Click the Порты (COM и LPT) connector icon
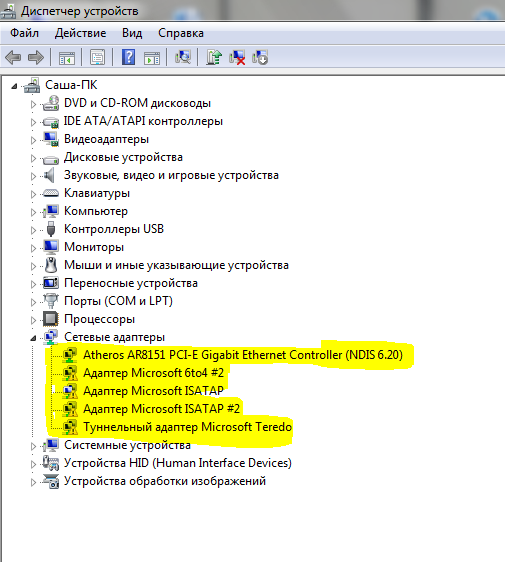This screenshot has height=562, width=505. [x=51, y=301]
